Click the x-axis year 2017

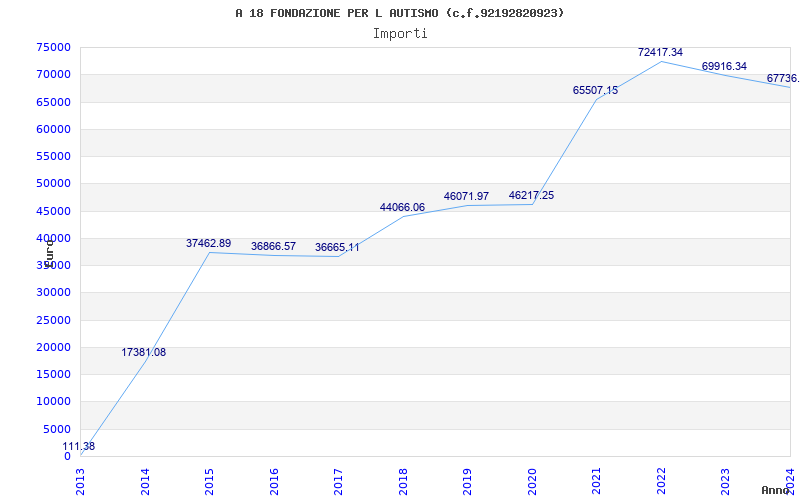(339, 482)
